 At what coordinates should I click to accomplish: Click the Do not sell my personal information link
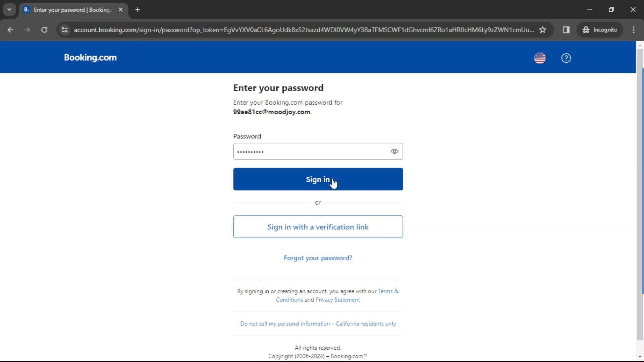pyautogui.click(x=318, y=323)
